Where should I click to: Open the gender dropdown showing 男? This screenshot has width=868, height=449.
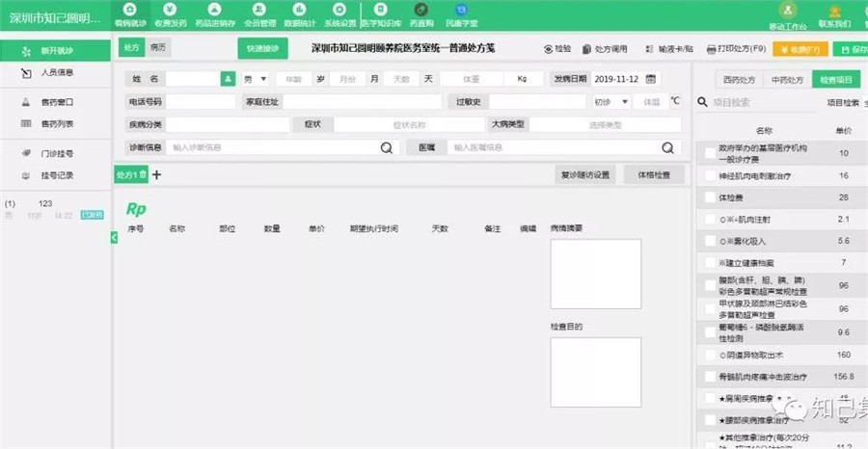coord(256,79)
